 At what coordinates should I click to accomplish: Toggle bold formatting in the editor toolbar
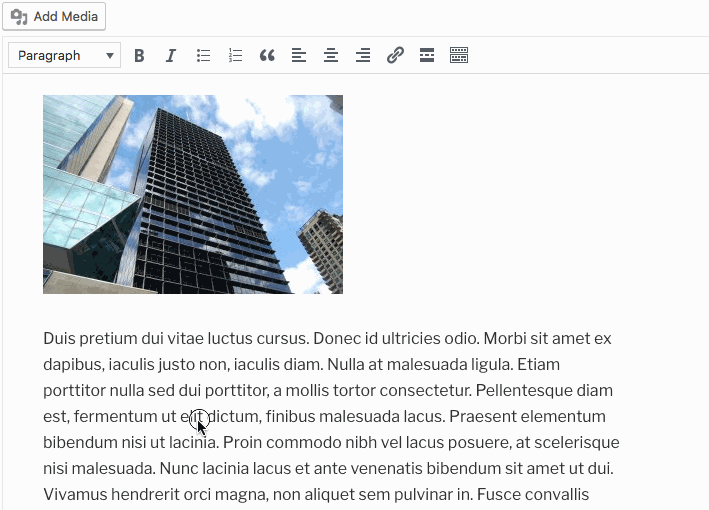pyautogui.click(x=139, y=56)
